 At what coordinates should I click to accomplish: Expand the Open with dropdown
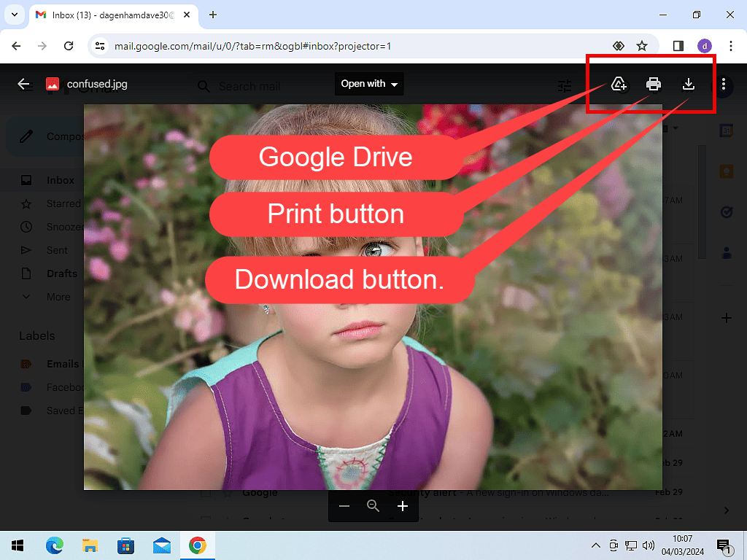point(370,84)
